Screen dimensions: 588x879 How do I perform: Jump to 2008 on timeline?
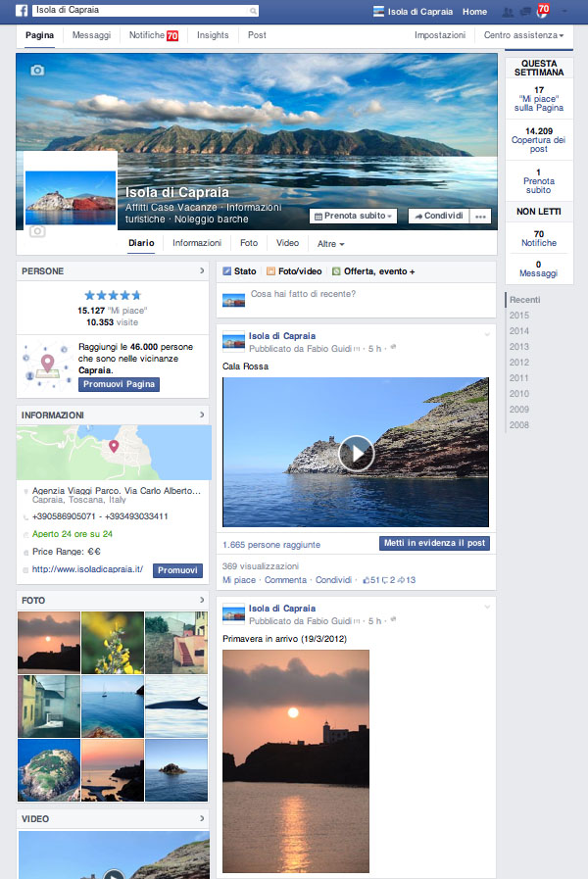(x=519, y=425)
